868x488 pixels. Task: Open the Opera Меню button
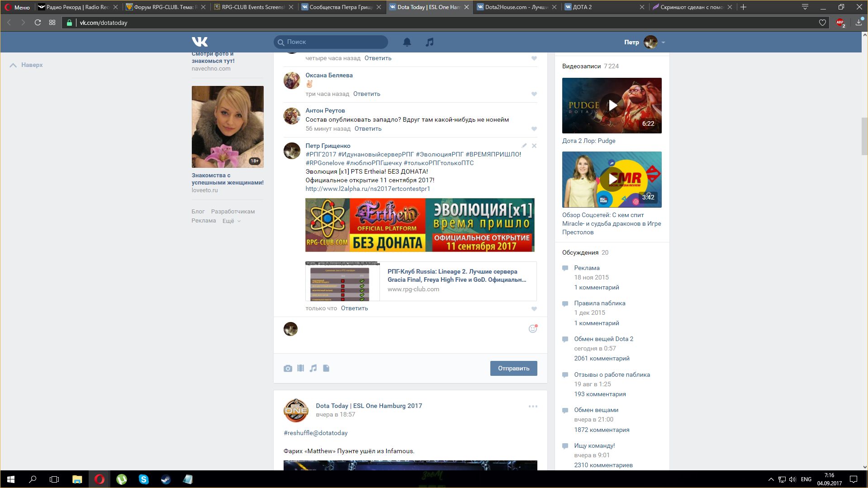(17, 7)
